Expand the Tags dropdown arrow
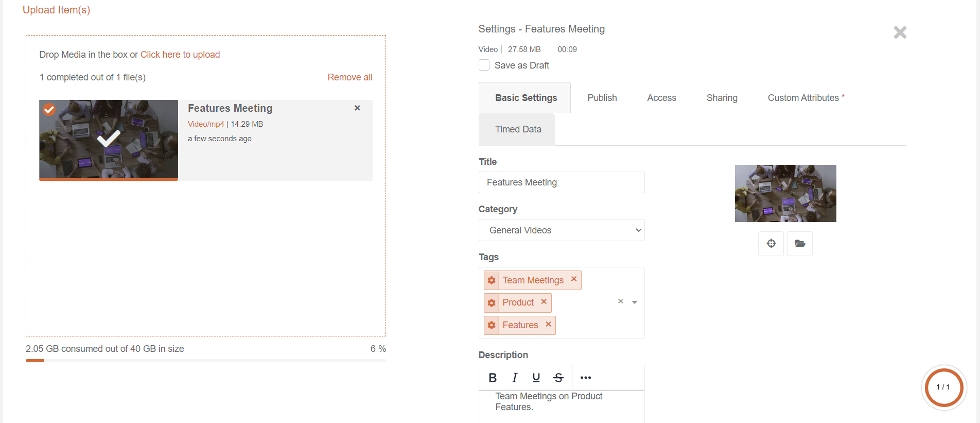Viewport: 980px width, 423px height. [635, 302]
